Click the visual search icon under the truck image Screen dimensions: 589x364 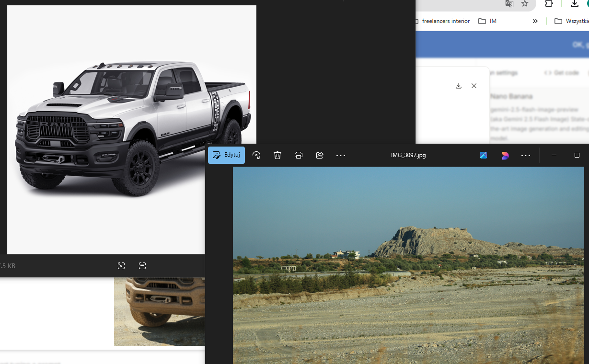[x=121, y=266]
